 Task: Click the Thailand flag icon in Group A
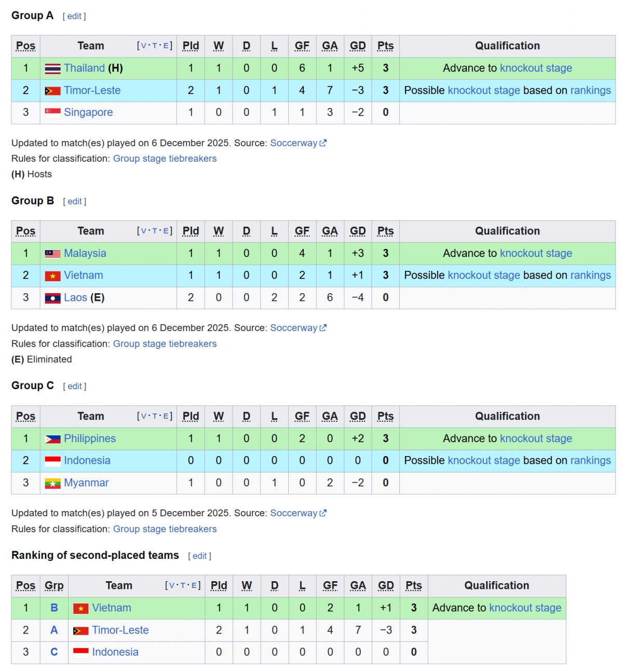[x=52, y=68]
